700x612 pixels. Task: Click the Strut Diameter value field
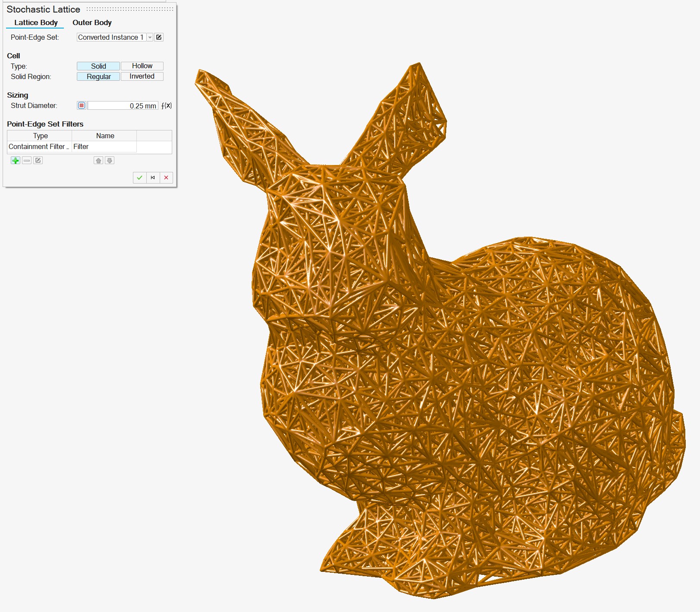click(x=123, y=106)
